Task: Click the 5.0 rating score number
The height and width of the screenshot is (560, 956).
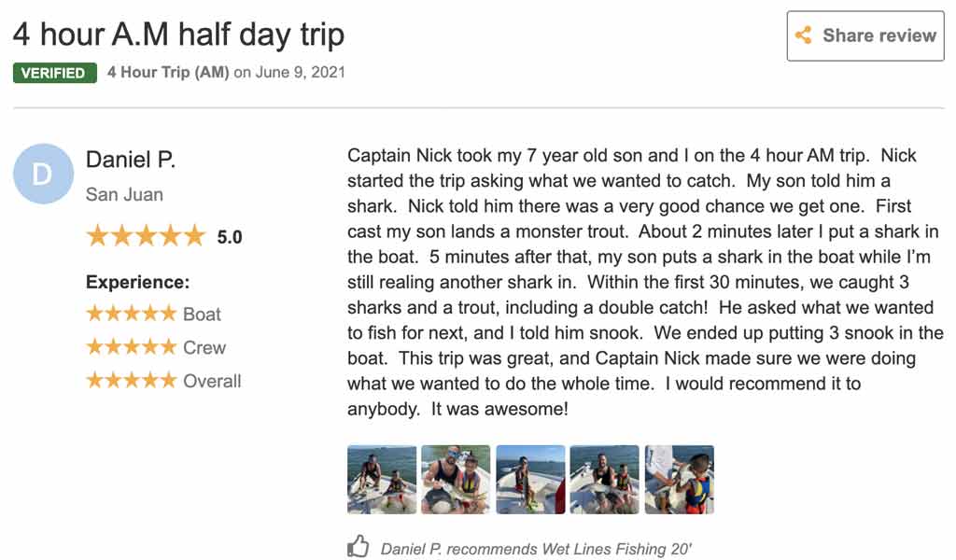Action: pyautogui.click(x=230, y=237)
